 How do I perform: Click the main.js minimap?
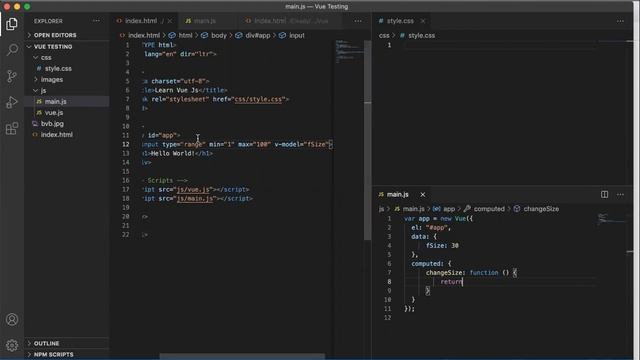610,219
